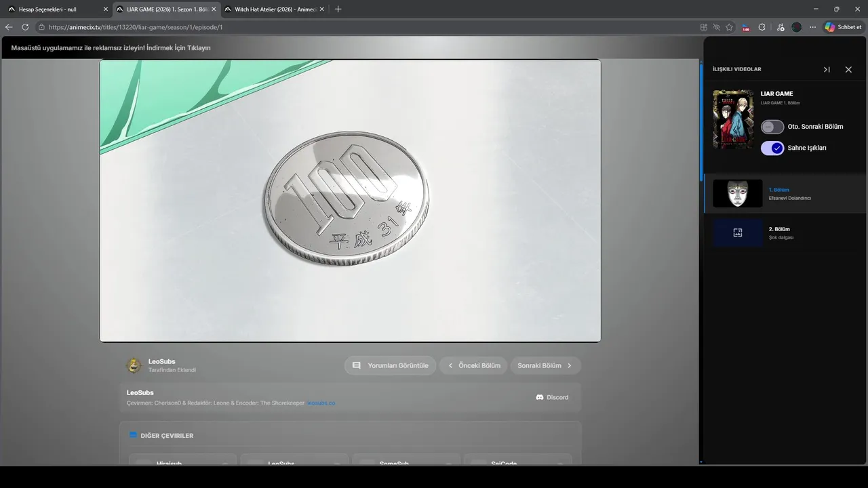The height and width of the screenshot is (488, 868).
Task: Open the leosubs.co website link
Action: coord(321,403)
